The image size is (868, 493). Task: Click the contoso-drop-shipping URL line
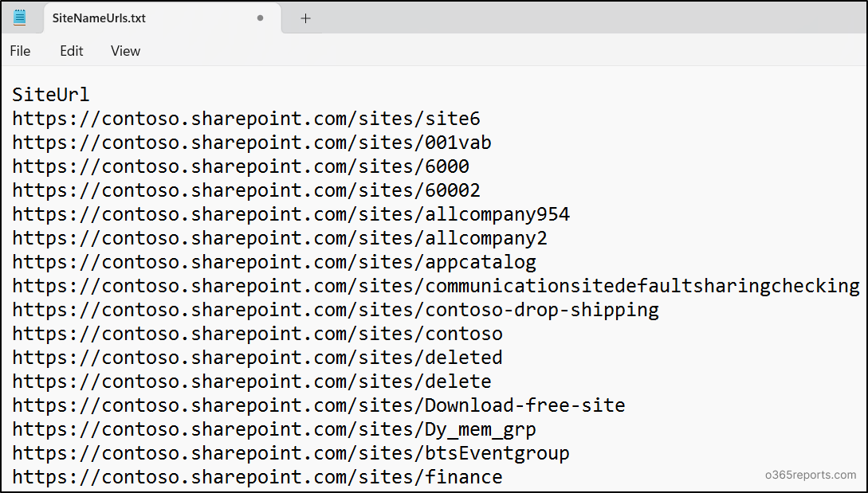pos(336,310)
